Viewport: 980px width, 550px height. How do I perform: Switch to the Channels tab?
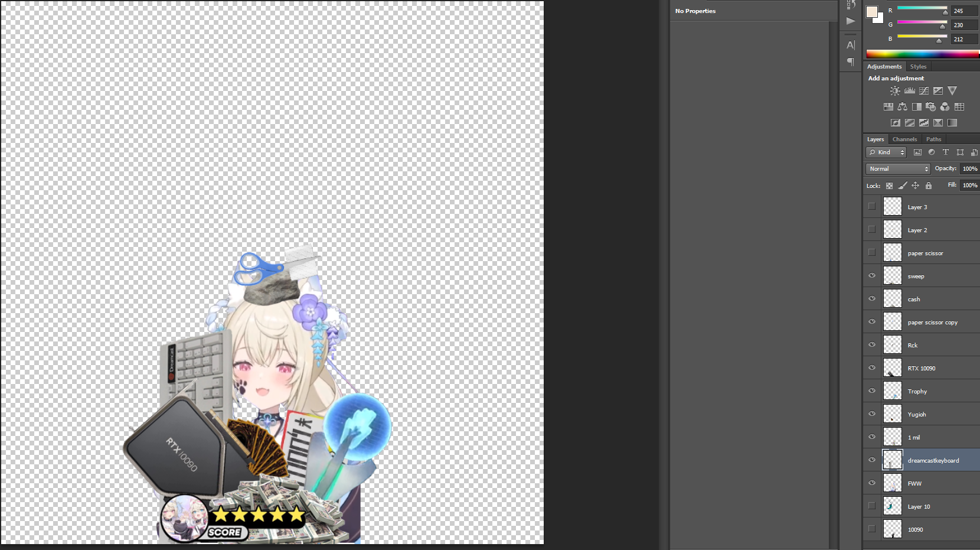905,139
